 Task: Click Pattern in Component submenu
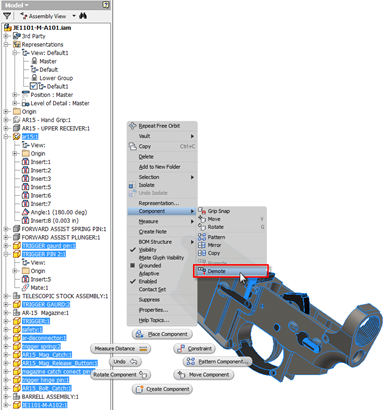232,237
